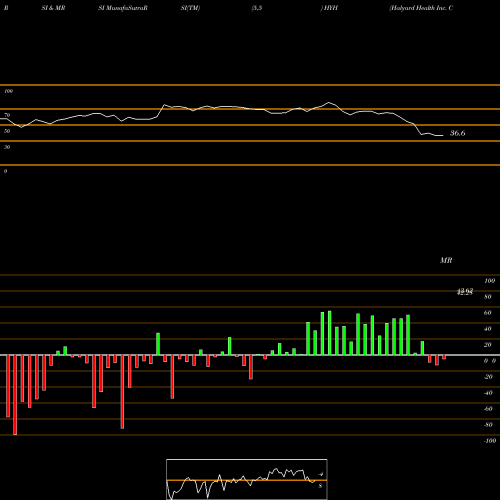Click the RSI line peak above 70 band

(x=329, y=102)
